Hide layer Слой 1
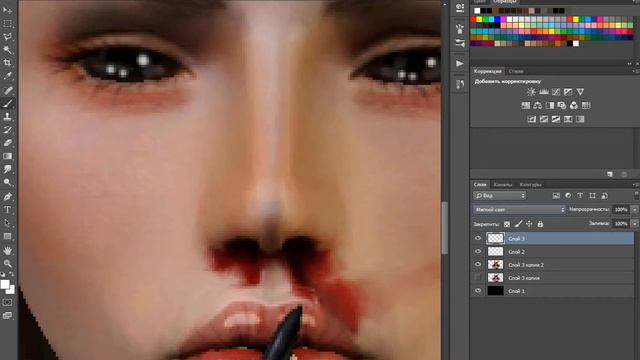Screen dimensions: 640x360 478,291
